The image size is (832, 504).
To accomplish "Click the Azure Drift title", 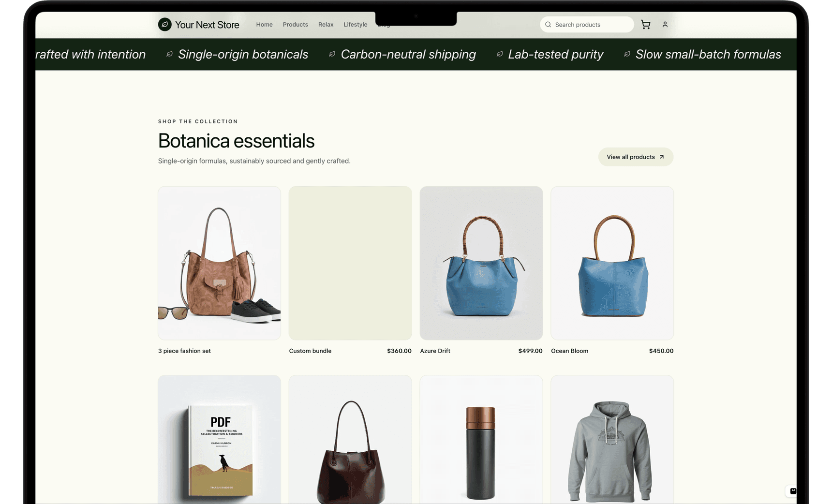I will 435,351.
